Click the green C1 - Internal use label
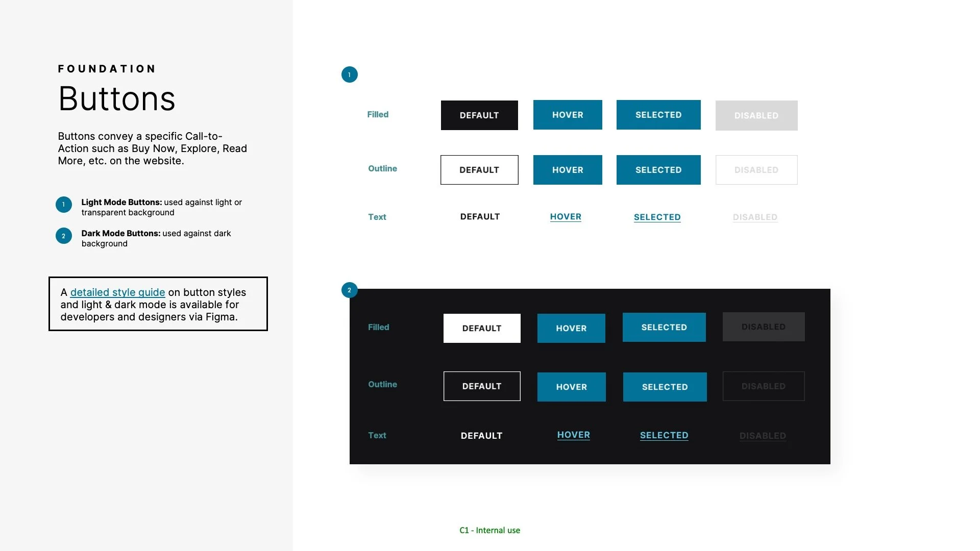 point(489,531)
